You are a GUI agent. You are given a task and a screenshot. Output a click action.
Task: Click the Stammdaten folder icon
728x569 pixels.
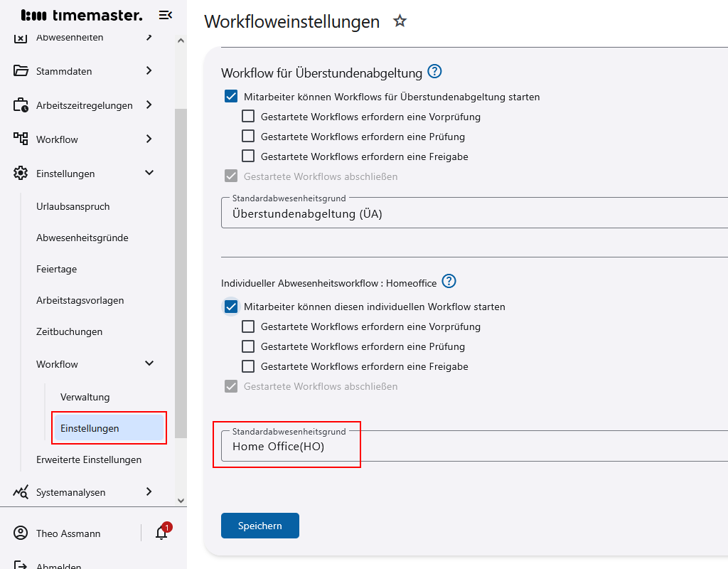[x=21, y=71]
